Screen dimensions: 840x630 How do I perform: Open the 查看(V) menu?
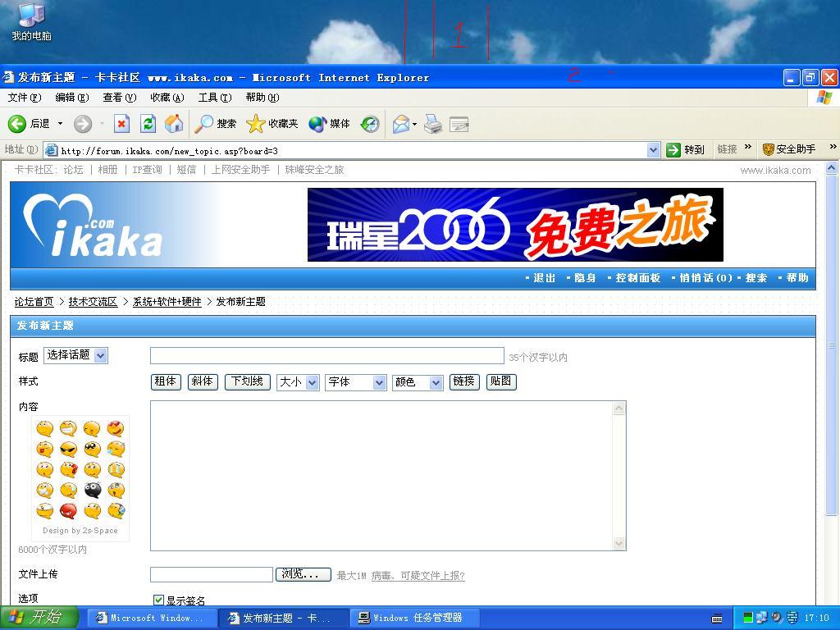pos(120,98)
